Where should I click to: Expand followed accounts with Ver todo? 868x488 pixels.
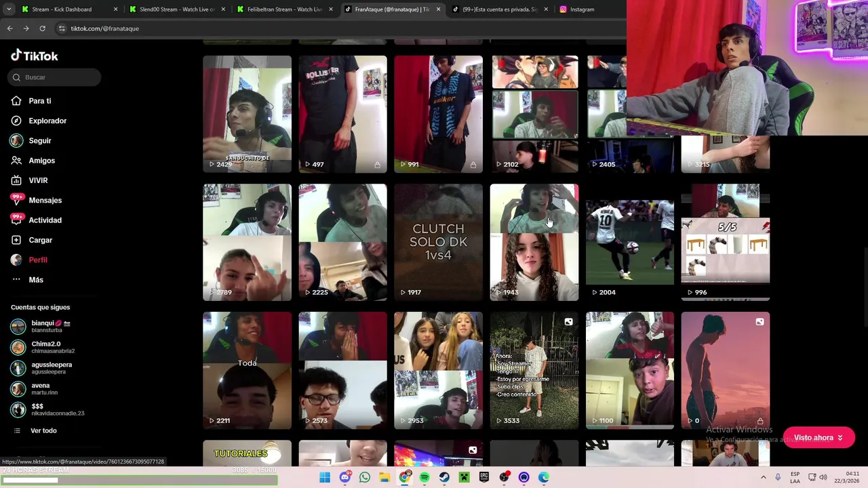click(x=43, y=430)
